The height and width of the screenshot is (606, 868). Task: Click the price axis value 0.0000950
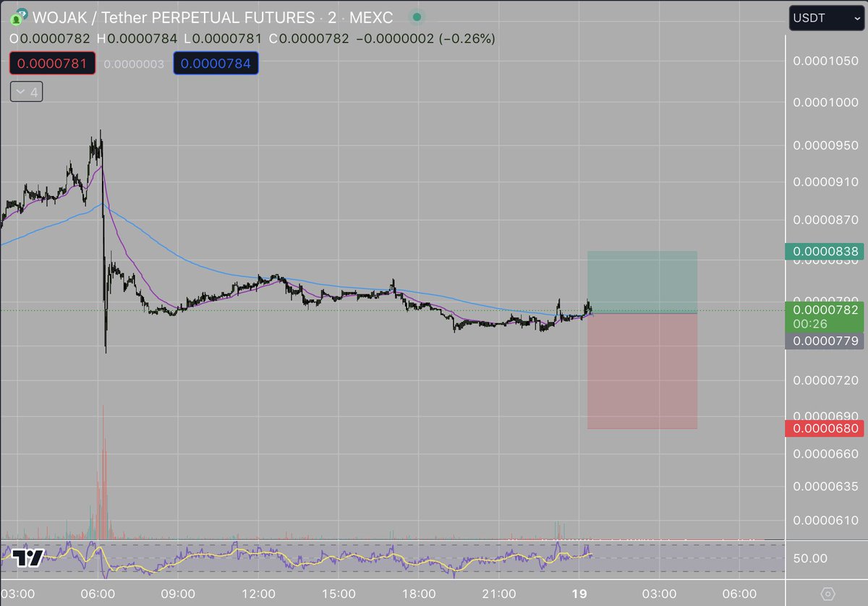coord(825,145)
